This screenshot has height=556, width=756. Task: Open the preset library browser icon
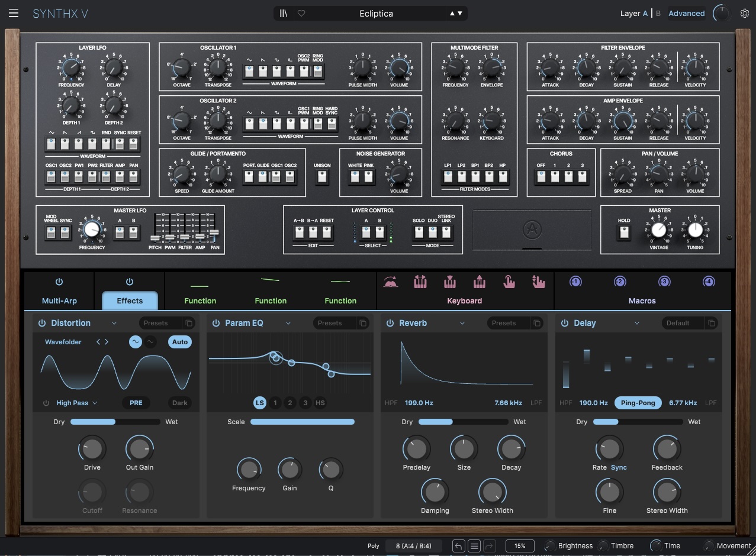282,13
